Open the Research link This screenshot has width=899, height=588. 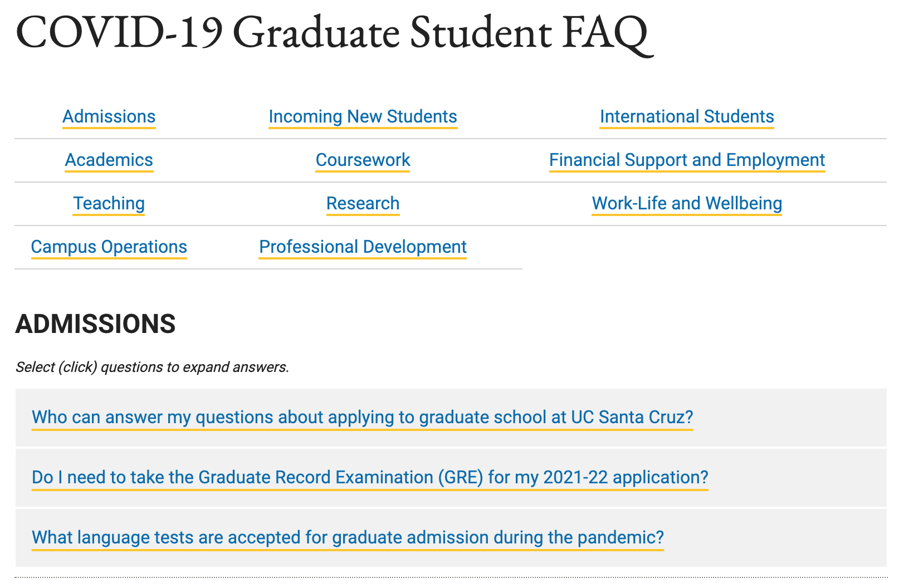click(363, 203)
